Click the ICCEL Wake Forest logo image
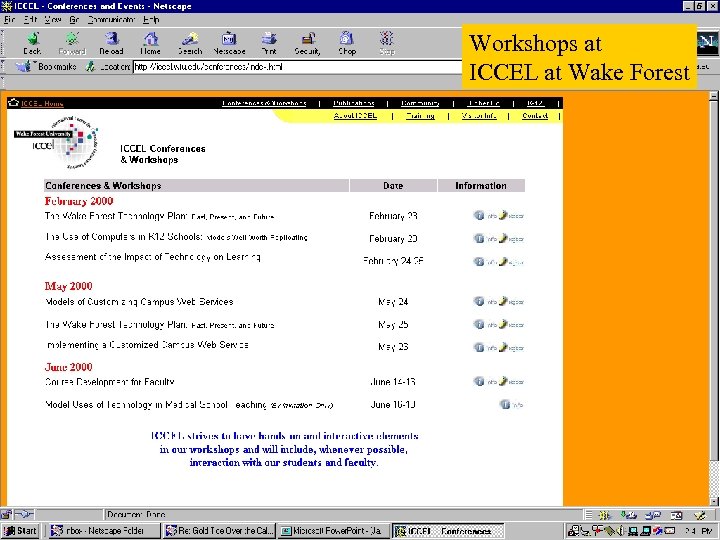 [56, 142]
